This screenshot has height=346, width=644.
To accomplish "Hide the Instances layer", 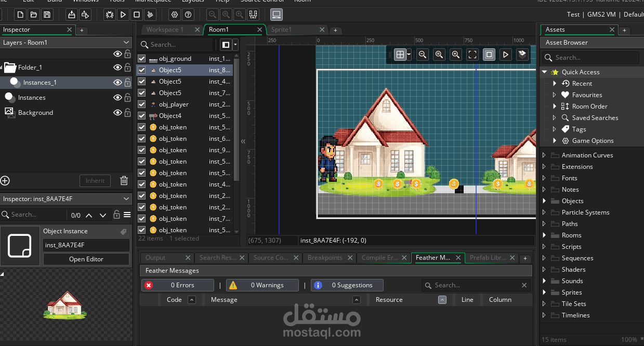I will pyautogui.click(x=118, y=98).
